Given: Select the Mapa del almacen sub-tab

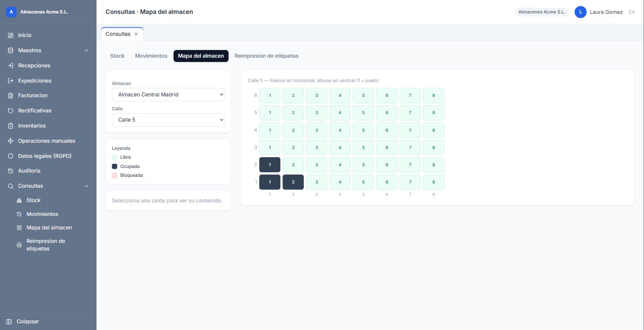Looking at the screenshot, I should tap(201, 56).
